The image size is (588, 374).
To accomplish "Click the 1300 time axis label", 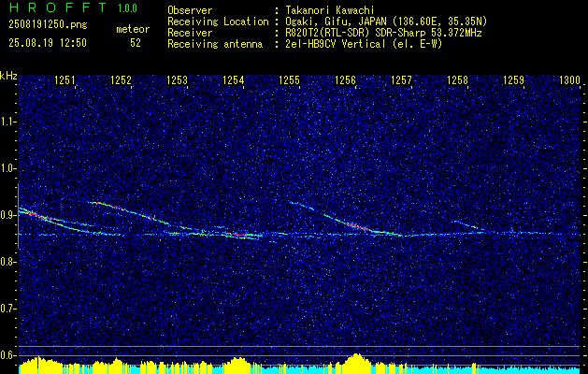I will click(x=569, y=80).
